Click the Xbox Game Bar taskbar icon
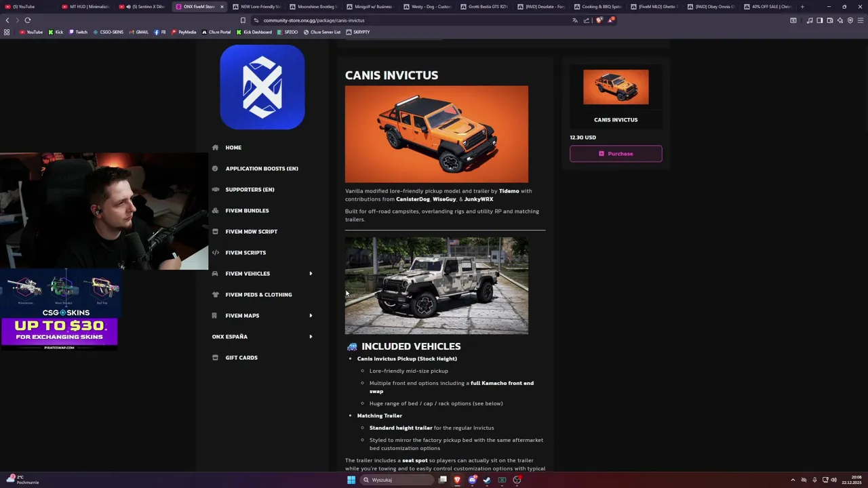Image resolution: width=868 pixels, height=488 pixels. [x=502, y=480]
